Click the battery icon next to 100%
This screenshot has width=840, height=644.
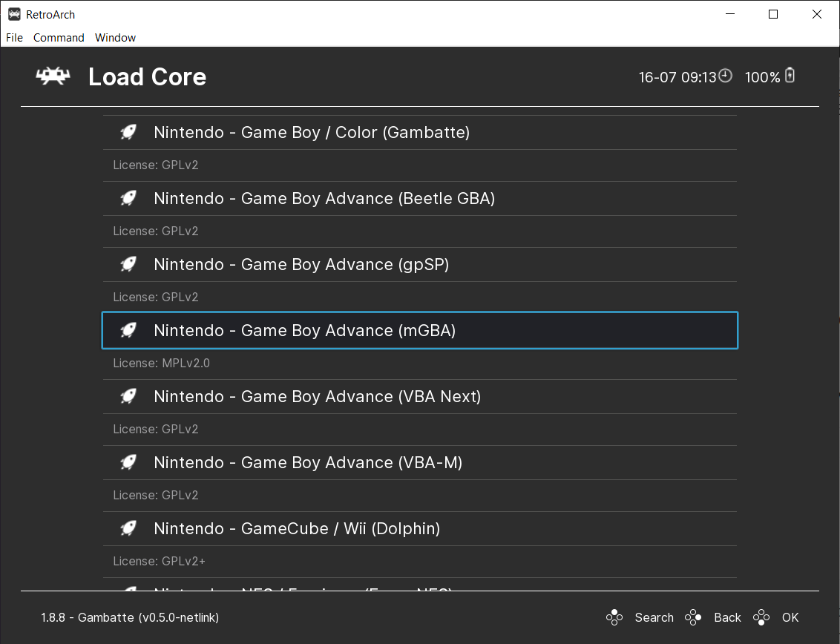click(790, 76)
